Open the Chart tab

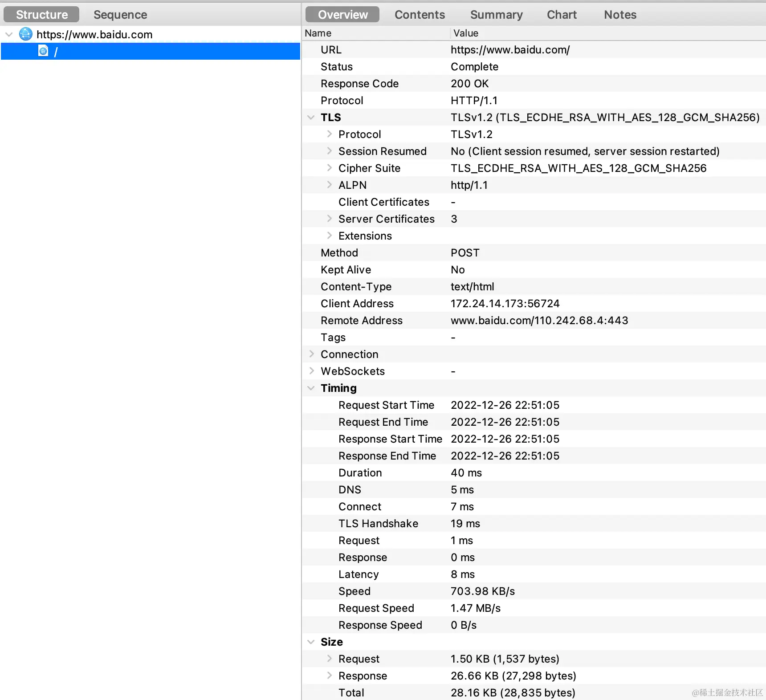pyautogui.click(x=562, y=14)
